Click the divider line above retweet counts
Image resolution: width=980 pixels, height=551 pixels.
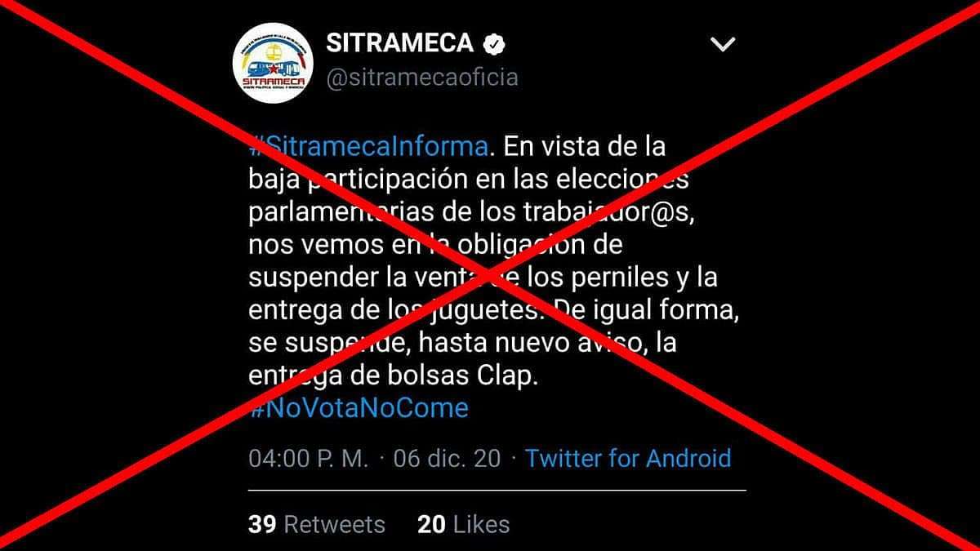[497, 490]
